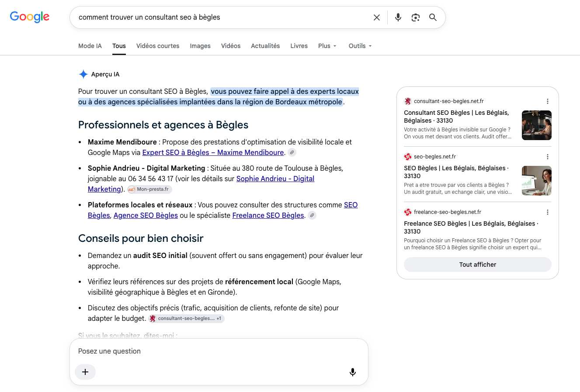580x392 pixels.
Task: Follow the SEO Bègles link
Action: pyautogui.click(x=351, y=205)
